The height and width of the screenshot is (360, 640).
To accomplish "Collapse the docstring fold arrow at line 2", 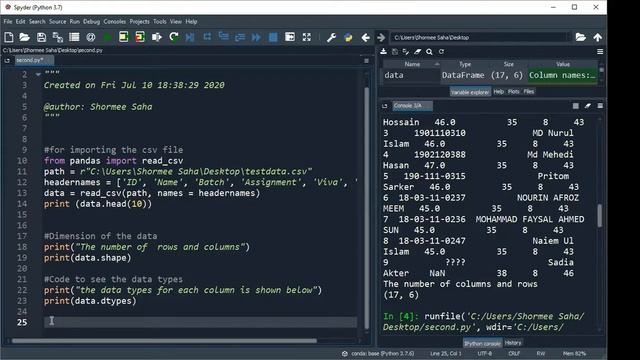I will [x=38, y=74].
